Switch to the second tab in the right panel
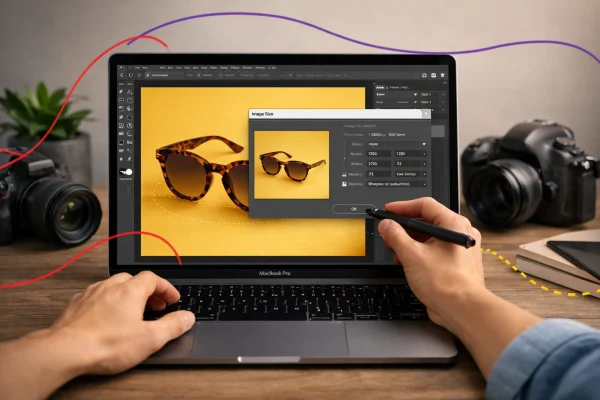600x400 pixels. [397, 88]
